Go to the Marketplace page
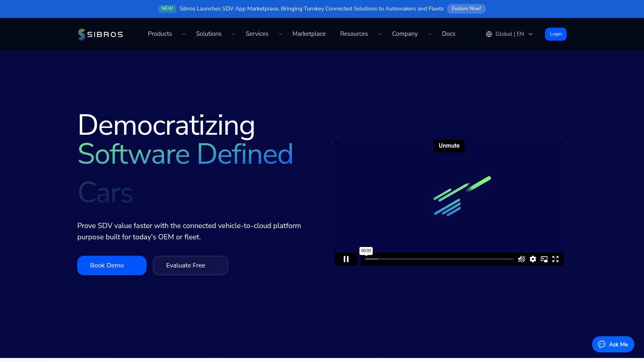The width and height of the screenshot is (644, 362). tap(309, 34)
